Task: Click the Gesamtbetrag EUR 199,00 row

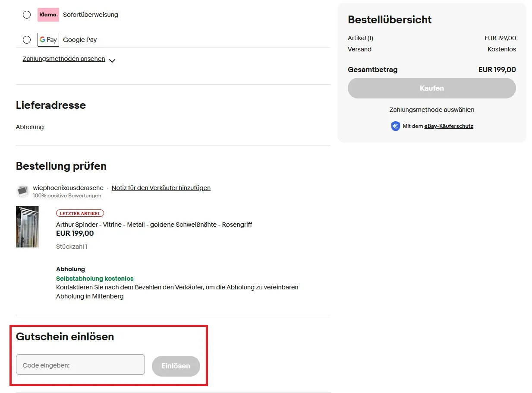Action: tap(431, 70)
